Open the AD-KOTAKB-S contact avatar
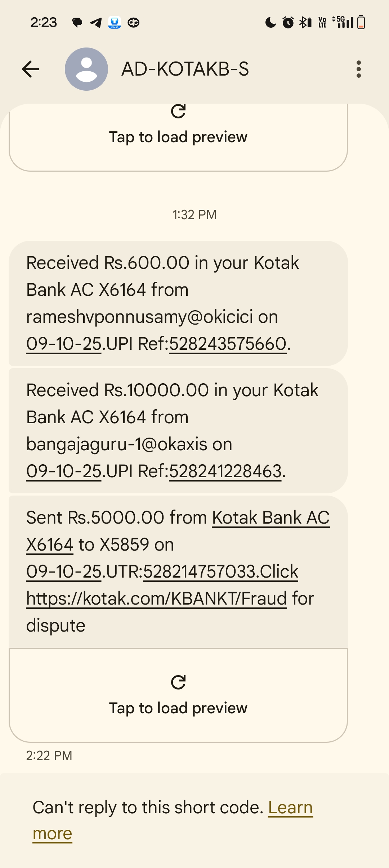This screenshot has width=389, height=868. point(86,69)
